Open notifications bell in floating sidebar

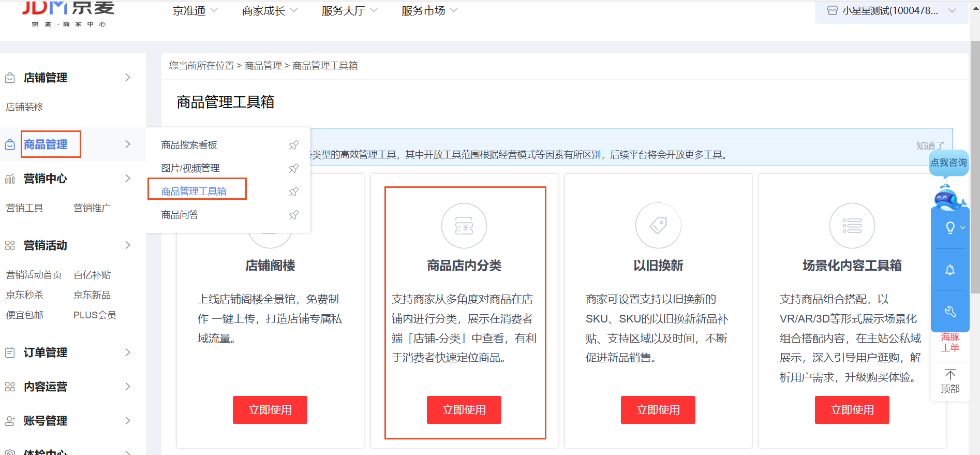click(x=950, y=270)
